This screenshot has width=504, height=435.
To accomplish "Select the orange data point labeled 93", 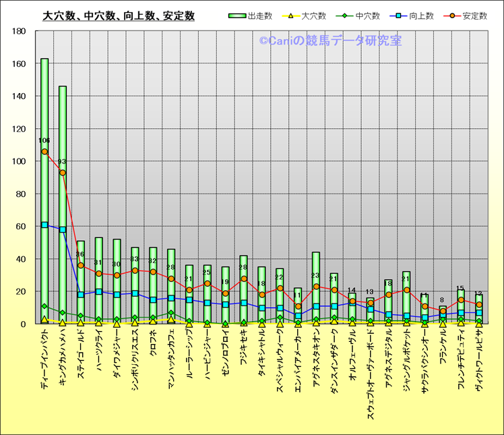I will pos(63,173).
